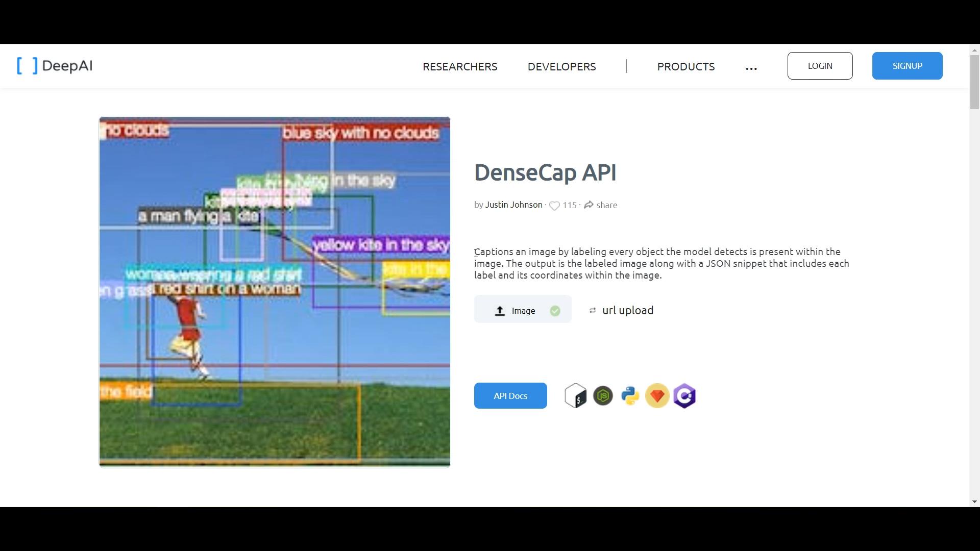Open Justin Johnson author link
The width and height of the screenshot is (980, 551).
click(513, 205)
